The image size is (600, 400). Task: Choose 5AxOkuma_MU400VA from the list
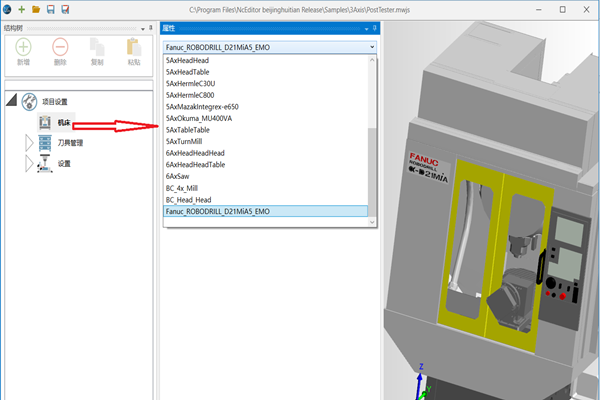click(x=266, y=118)
